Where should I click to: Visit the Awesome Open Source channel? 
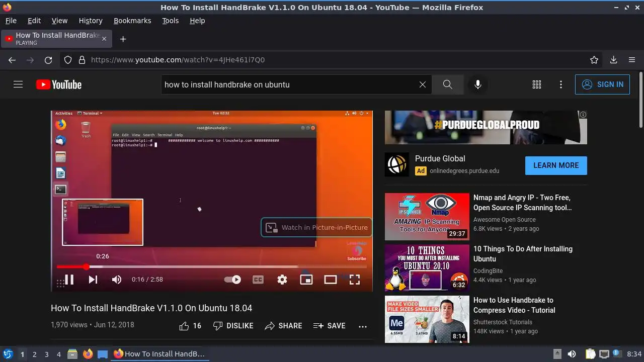click(x=505, y=220)
